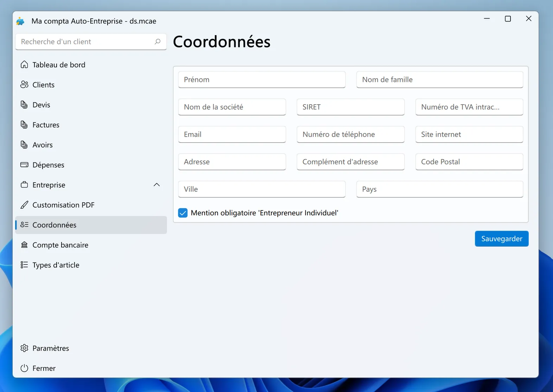
Task: Click the Coordonnées contact-list icon
Action: pos(24,225)
